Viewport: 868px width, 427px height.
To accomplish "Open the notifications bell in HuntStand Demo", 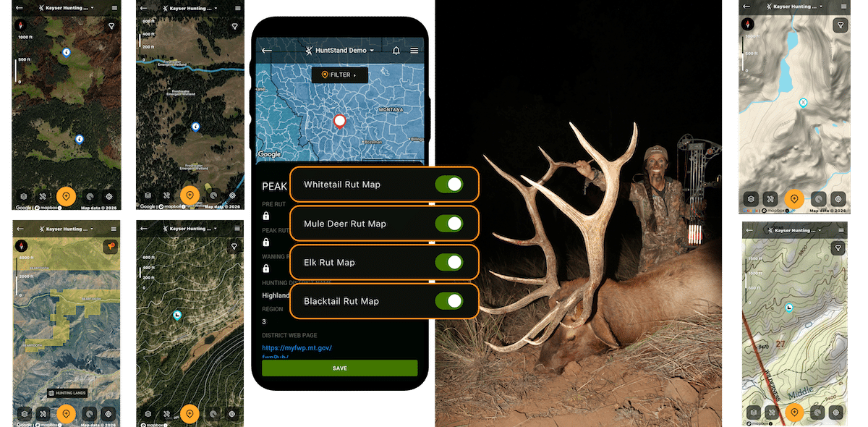I will click(x=396, y=51).
